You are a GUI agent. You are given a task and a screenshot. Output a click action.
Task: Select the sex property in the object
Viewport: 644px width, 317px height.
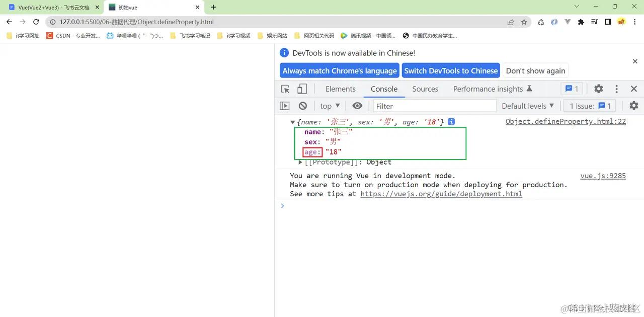tap(311, 142)
